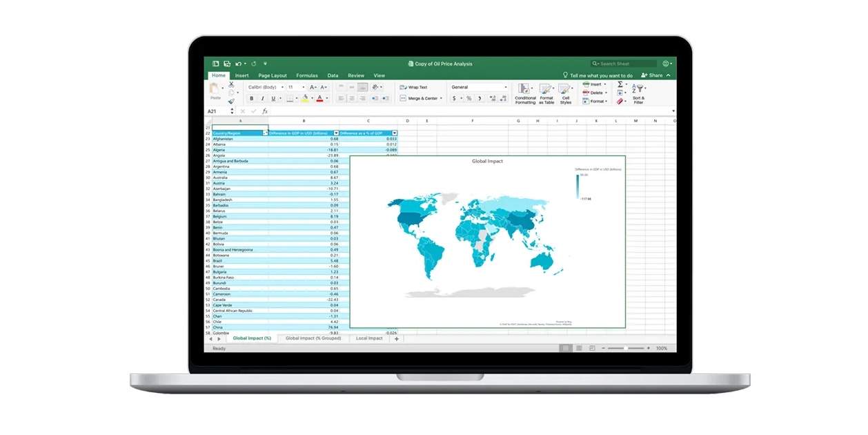Add a new sheet with plus button
Viewport: 868px width, 435px height.
click(x=397, y=338)
